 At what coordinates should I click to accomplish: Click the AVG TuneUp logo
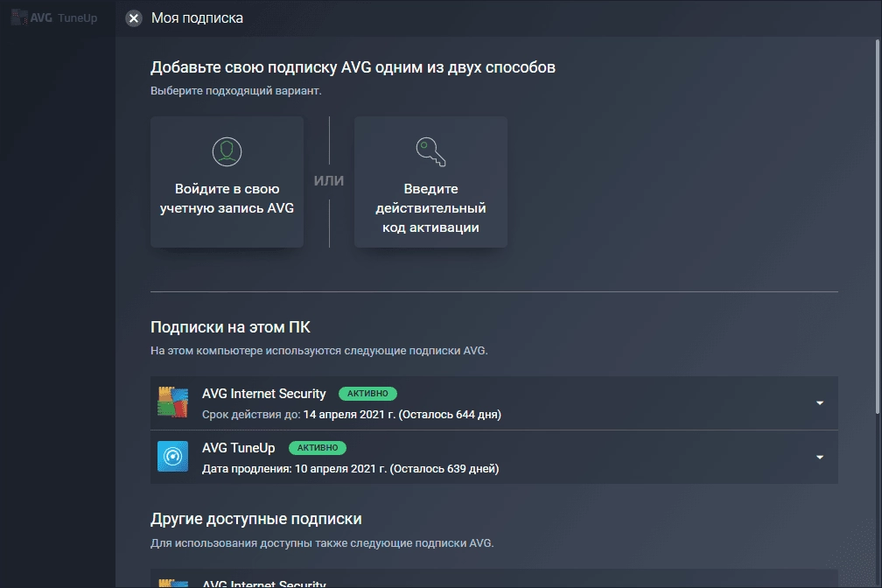[54, 18]
